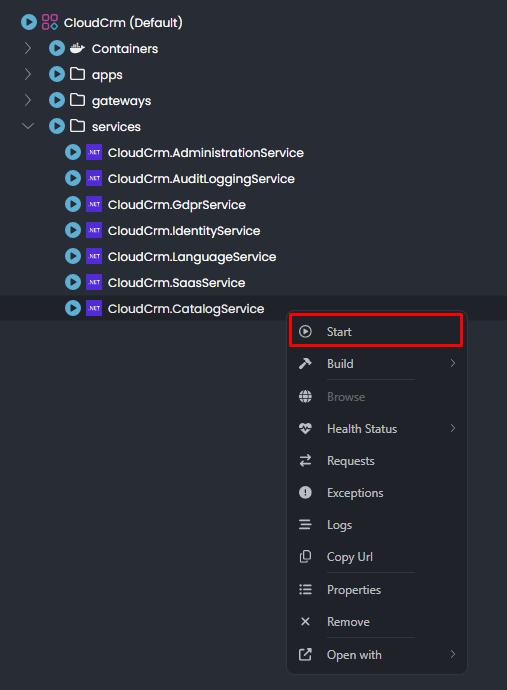
Task: Choose Browse in the context menu
Action: (x=377, y=396)
